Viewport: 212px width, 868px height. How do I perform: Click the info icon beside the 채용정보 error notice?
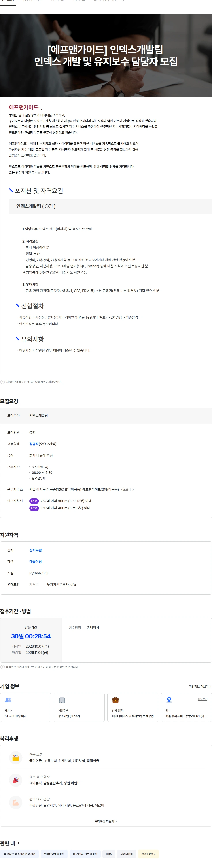pos(3,382)
